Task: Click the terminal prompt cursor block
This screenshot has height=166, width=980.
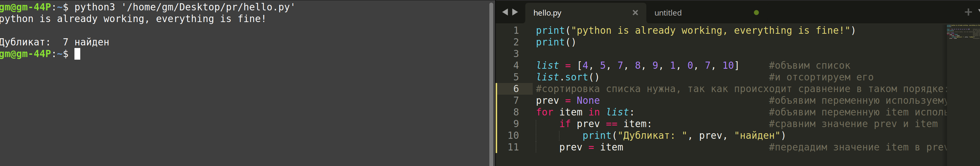Action: (77, 54)
